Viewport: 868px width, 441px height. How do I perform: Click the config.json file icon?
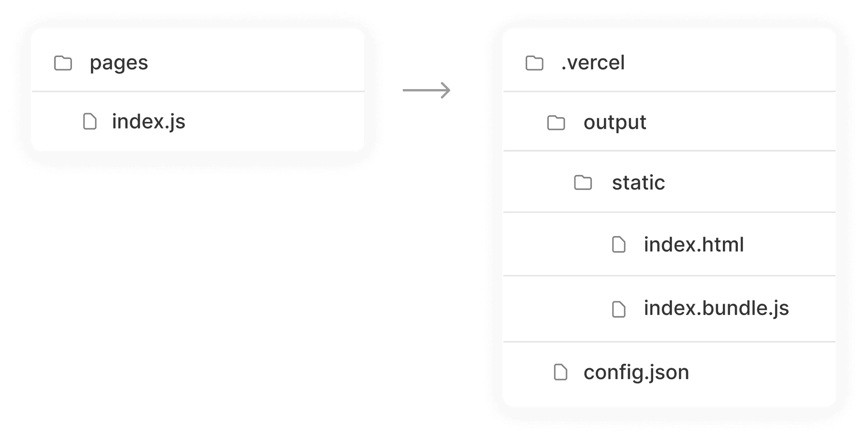[561, 372]
